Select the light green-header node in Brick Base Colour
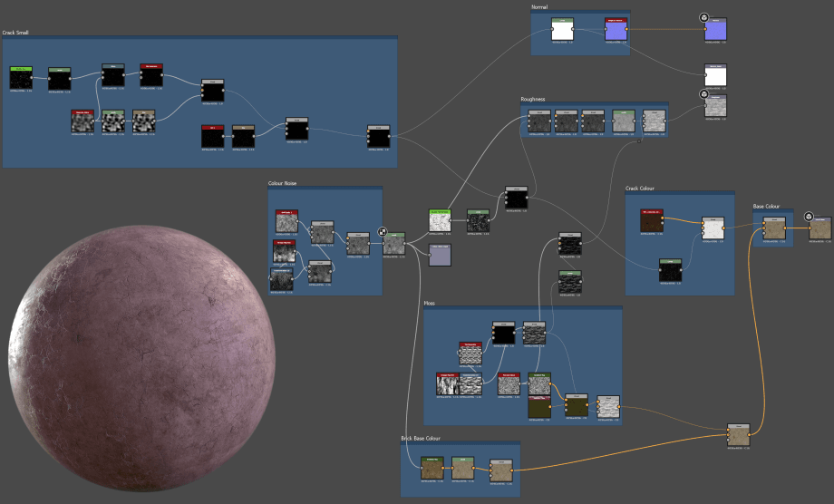The width and height of the screenshot is (834, 504). (x=462, y=468)
